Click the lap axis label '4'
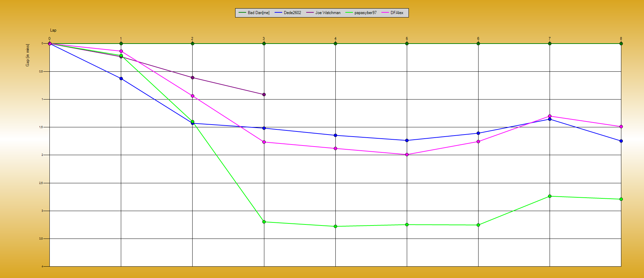 click(335, 38)
